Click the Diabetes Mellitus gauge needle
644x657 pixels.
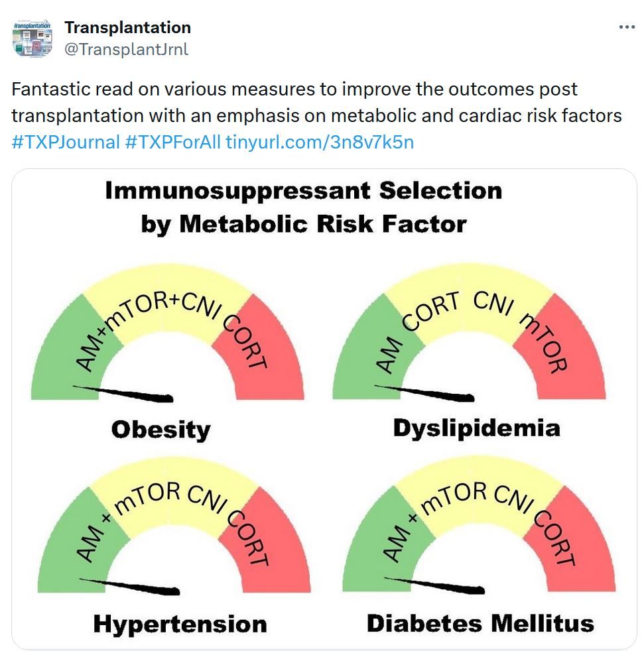point(434,585)
